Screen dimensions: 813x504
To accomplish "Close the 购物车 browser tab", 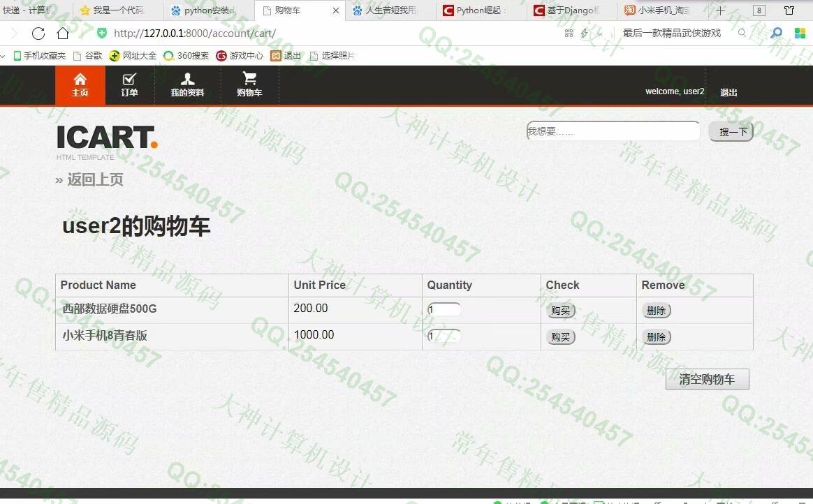I will tap(336, 10).
